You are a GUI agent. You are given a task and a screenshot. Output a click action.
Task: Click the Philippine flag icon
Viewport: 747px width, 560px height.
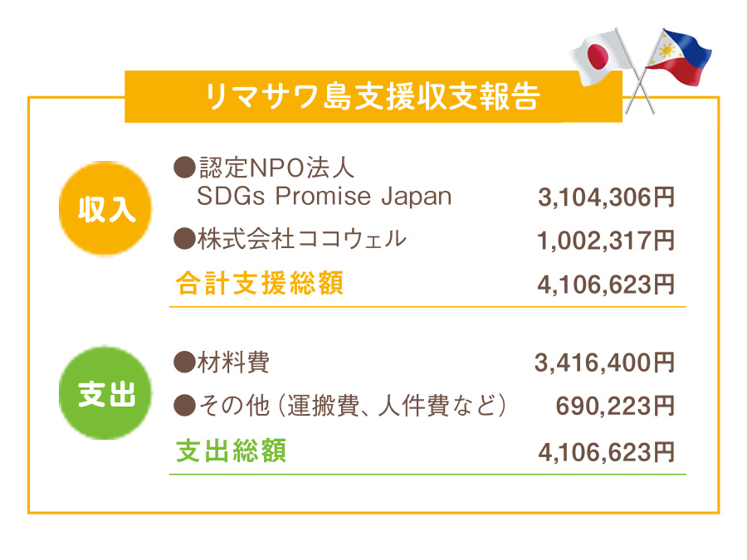pos(681,57)
